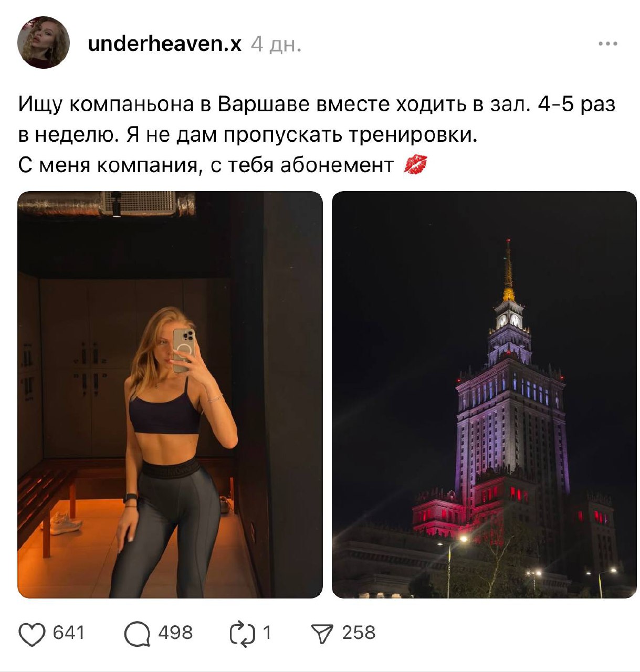Screen dimensions: 640x672
Task: Click the sentence 'Я не дам пропускать тренировки'
Action: [x=302, y=135]
